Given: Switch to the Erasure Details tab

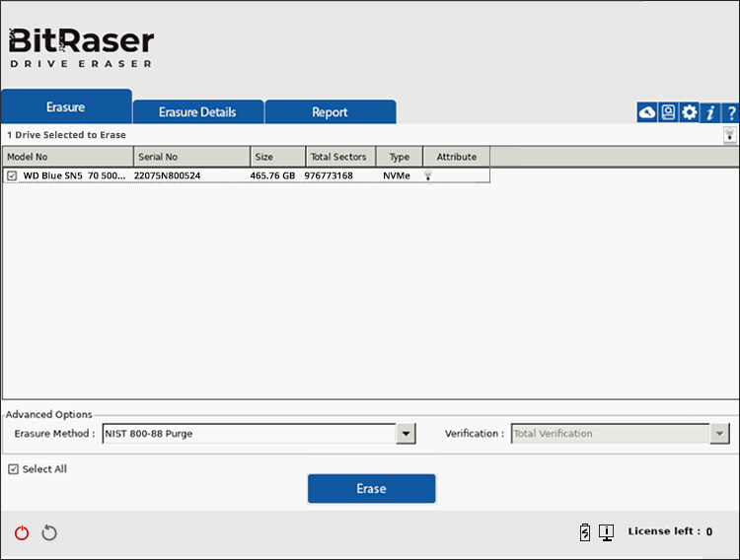Looking at the screenshot, I should pos(197,112).
